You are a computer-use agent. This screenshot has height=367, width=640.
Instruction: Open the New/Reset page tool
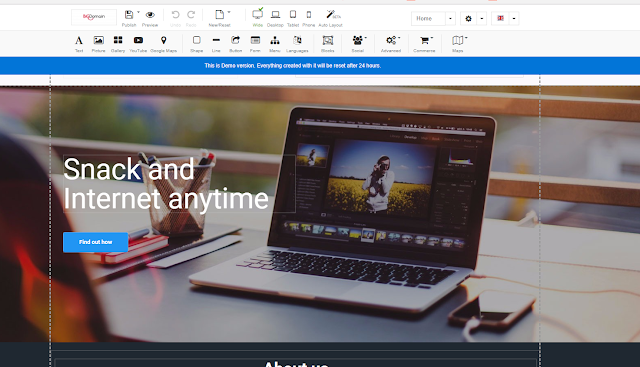coord(219,15)
